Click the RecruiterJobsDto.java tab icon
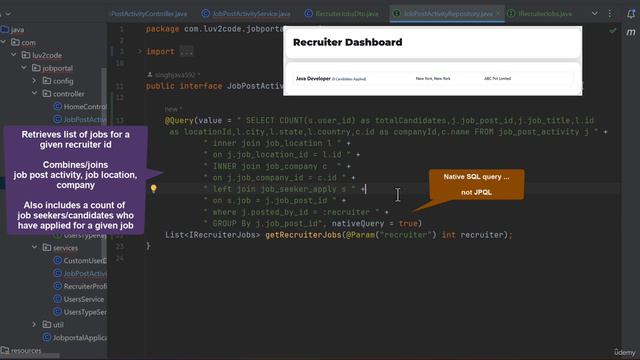Viewport: 640px width, 360px height. point(309,13)
